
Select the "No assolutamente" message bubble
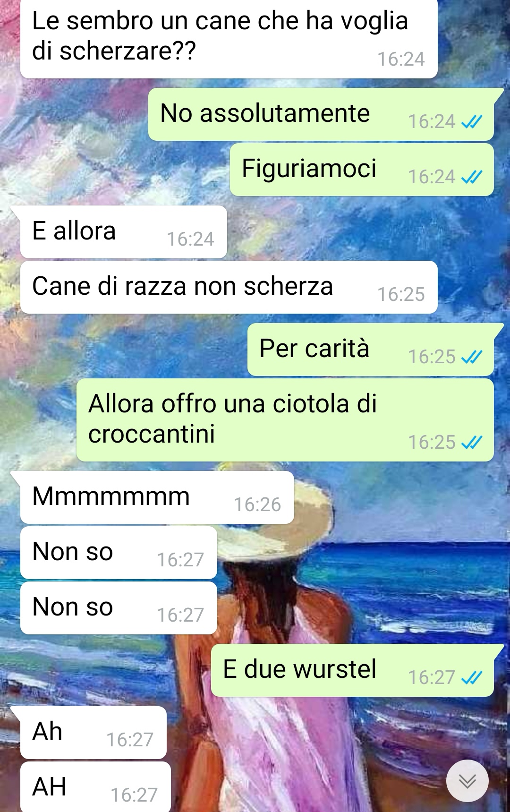coord(321,114)
